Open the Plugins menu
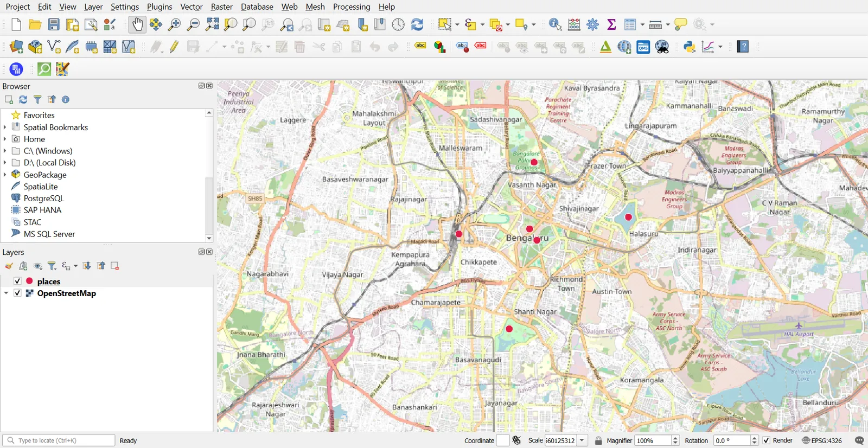 pos(159,7)
